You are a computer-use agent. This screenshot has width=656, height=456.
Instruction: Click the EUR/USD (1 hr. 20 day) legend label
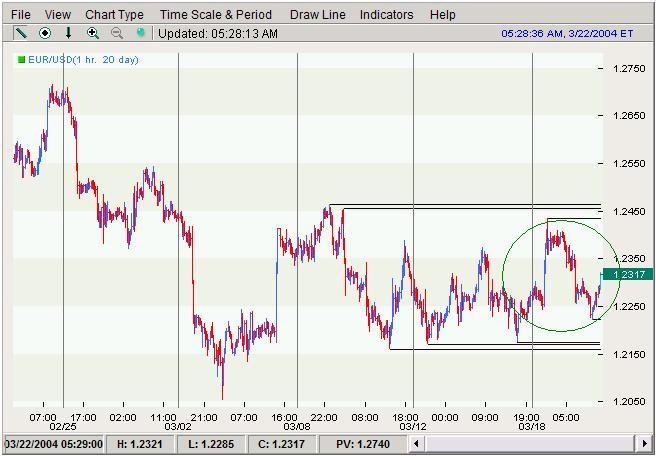83,60
